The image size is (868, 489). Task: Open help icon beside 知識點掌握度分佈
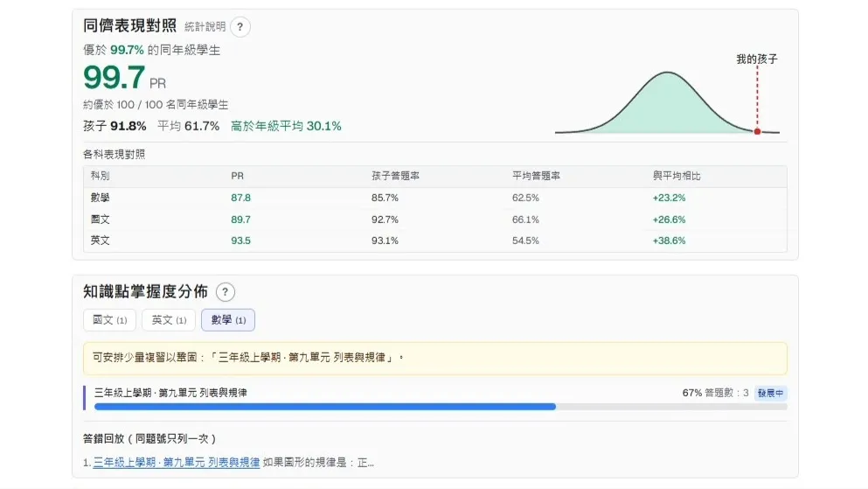click(225, 292)
